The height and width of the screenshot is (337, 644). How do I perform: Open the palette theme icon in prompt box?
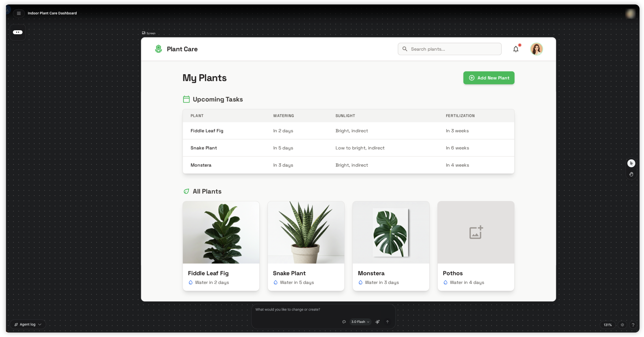click(x=344, y=322)
